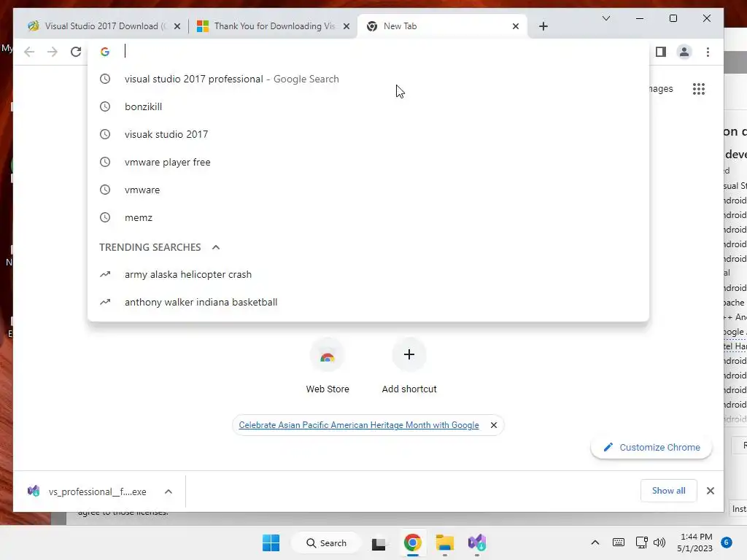
Task: Dismiss the Heritage Month promo
Action: tap(494, 425)
